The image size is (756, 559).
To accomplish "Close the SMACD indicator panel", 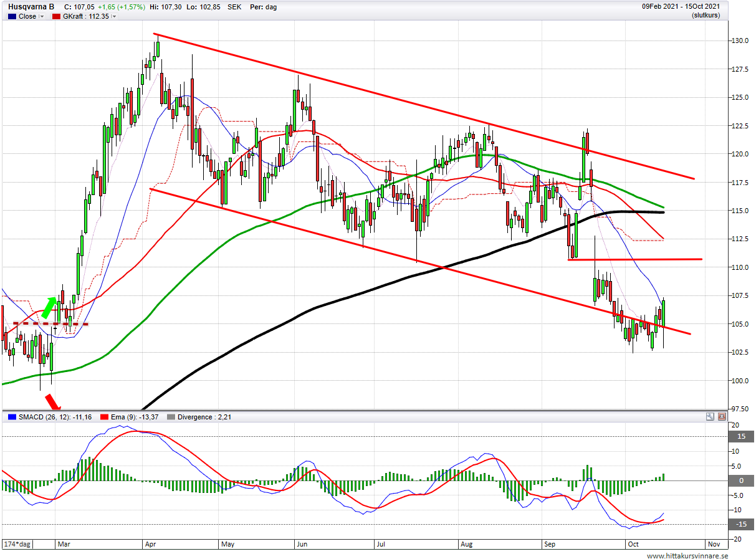I will point(722,416).
